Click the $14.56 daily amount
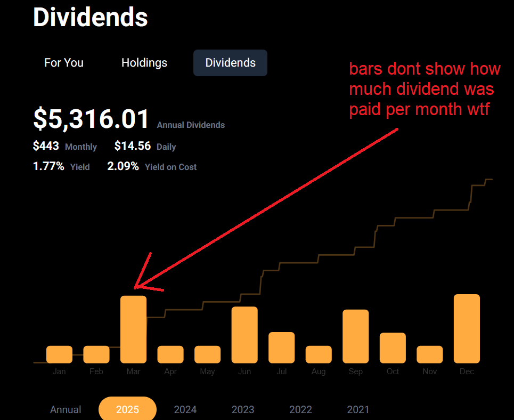The width and height of the screenshot is (514, 420). [x=133, y=146]
